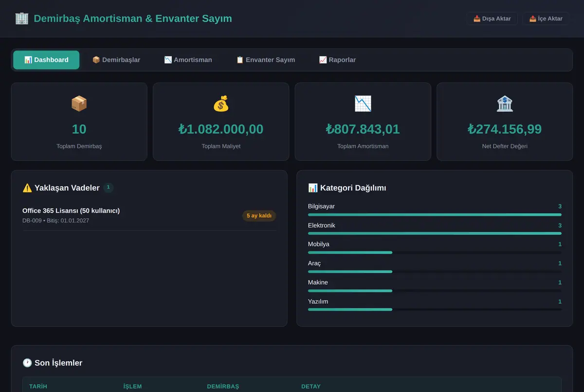Click the warning icon beside Yaklaşan Vadeler
584x392 pixels.
point(27,188)
